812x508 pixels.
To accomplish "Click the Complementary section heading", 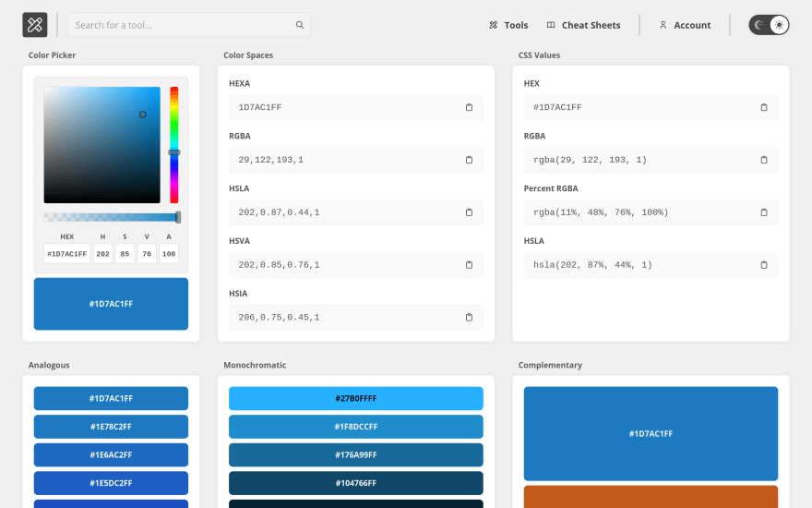I will (550, 365).
